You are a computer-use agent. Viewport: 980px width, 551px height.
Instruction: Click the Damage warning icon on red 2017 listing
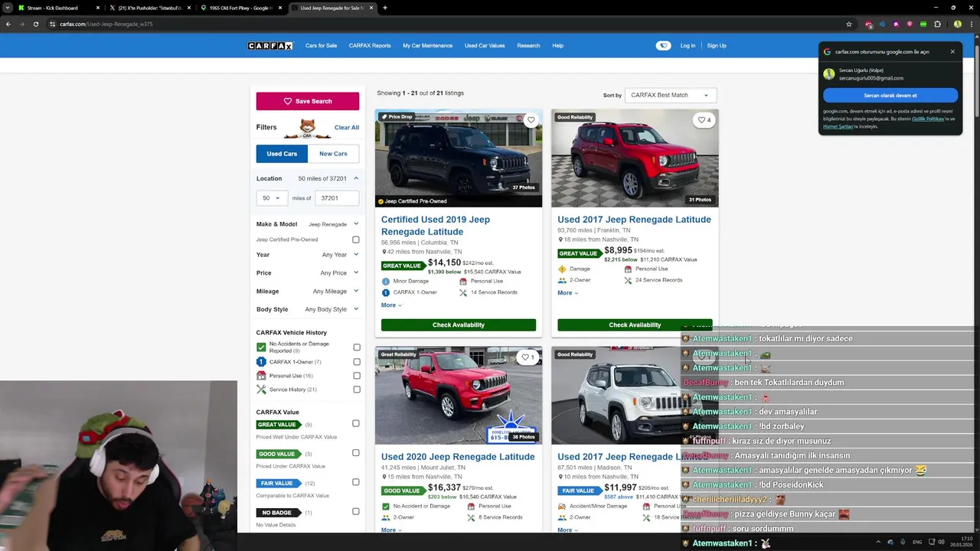[562, 269]
